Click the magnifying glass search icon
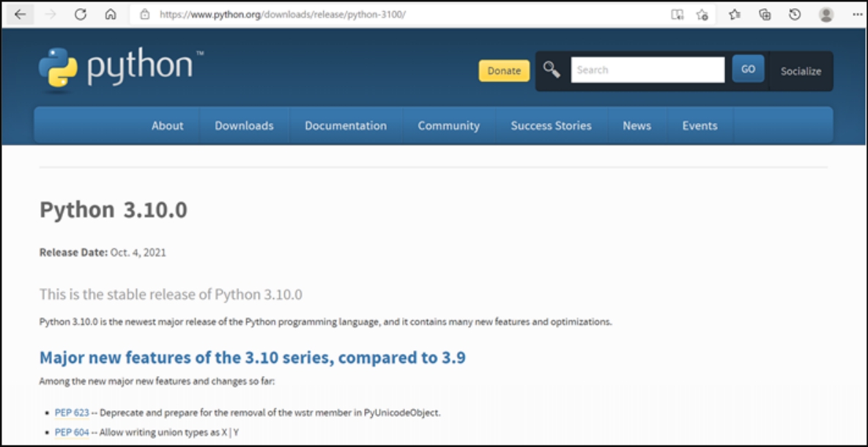The image size is (868, 447). [552, 70]
